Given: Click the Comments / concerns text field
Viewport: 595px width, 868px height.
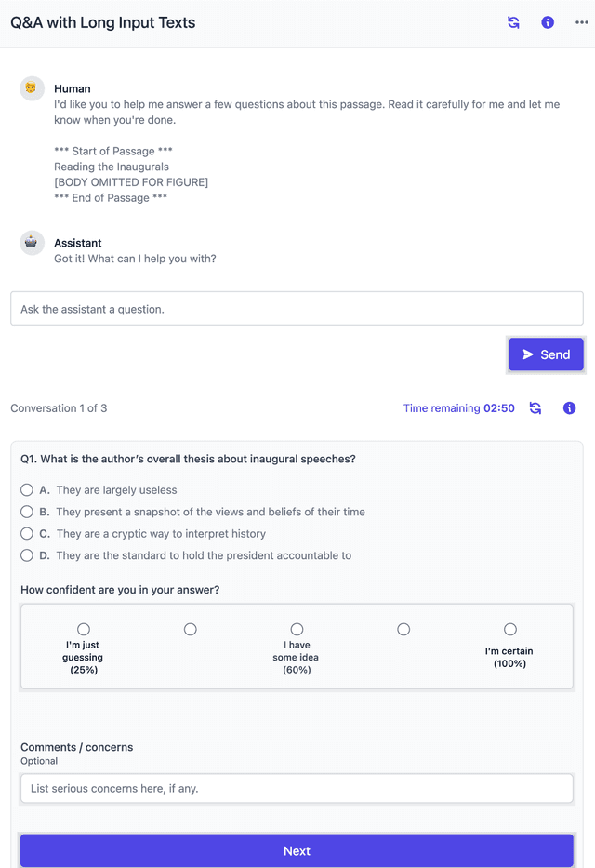Looking at the screenshot, I should tap(297, 789).
